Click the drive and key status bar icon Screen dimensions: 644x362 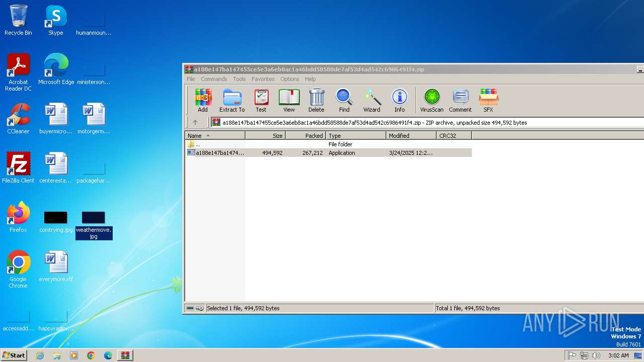[195, 308]
